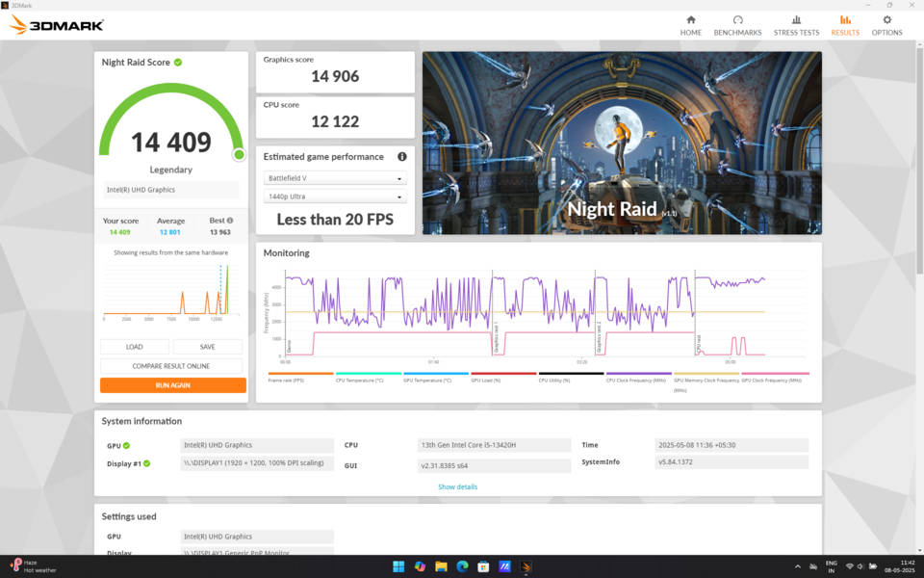Screen dimensions: 924x578
Task: Open the Wi-Fi network tray icon
Action: 849,566
